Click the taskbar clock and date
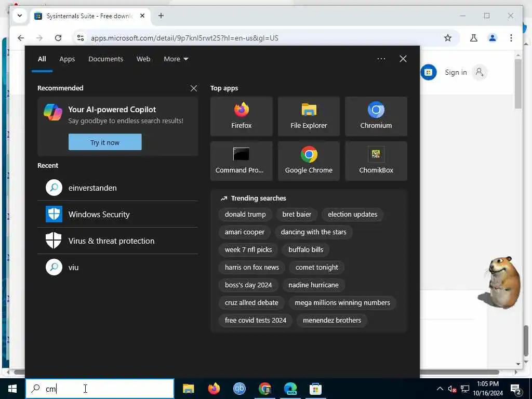This screenshot has height=399, width=532. pos(488,389)
